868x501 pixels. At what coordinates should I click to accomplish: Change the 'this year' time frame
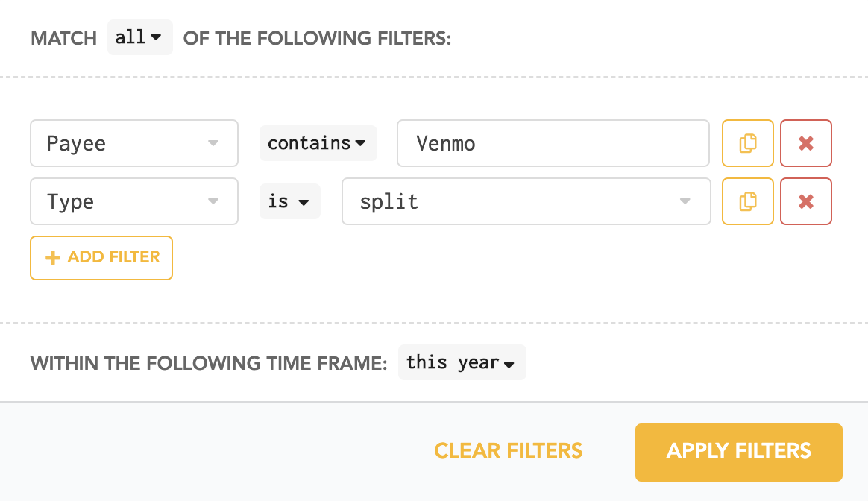point(462,362)
